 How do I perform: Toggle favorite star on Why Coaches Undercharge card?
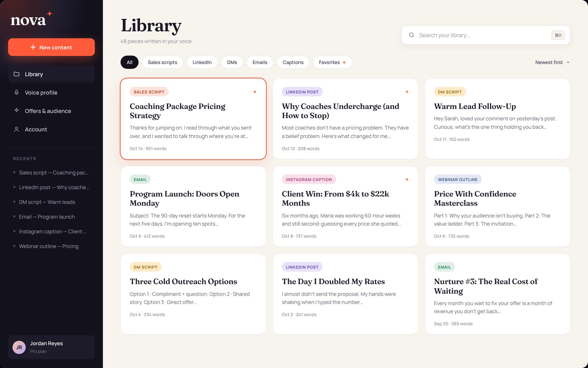(407, 92)
